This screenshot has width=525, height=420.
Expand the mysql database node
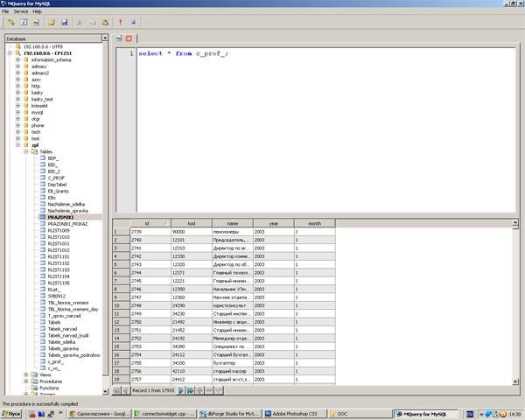pos(17,112)
